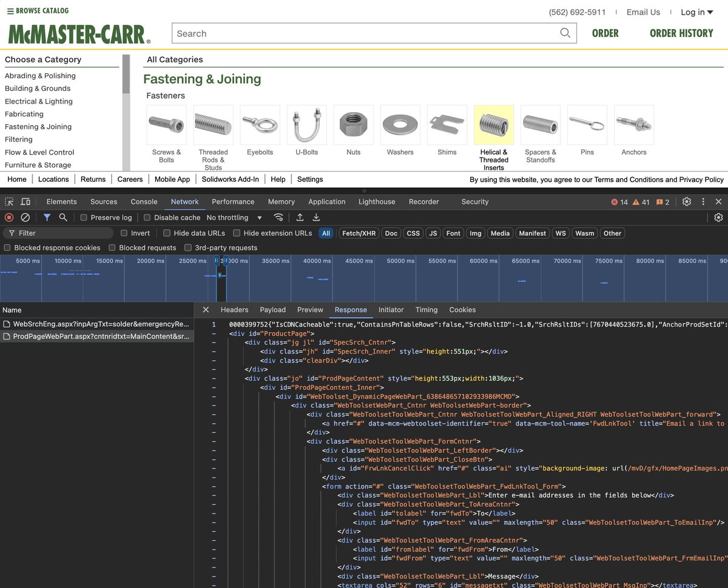Open the Preview tab of the request

(310, 310)
